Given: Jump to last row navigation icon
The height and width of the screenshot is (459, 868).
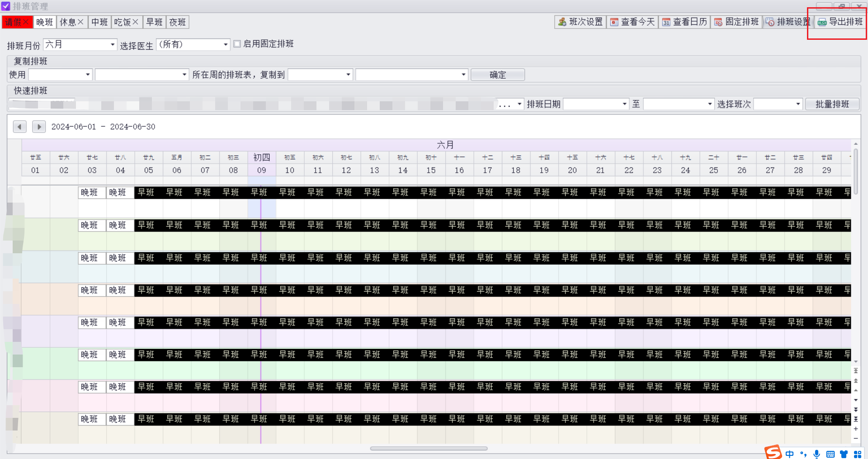Looking at the screenshot, I should (855, 419).
